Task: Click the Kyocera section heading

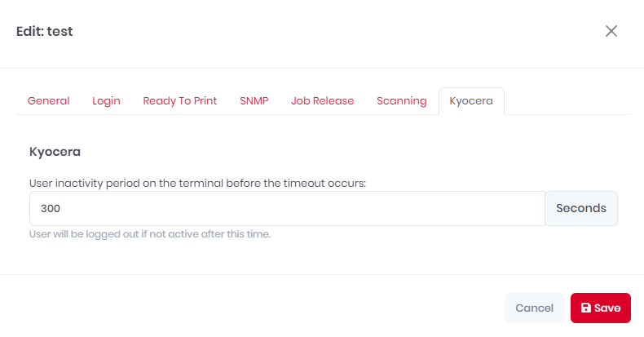Action: tap(55, 152)
